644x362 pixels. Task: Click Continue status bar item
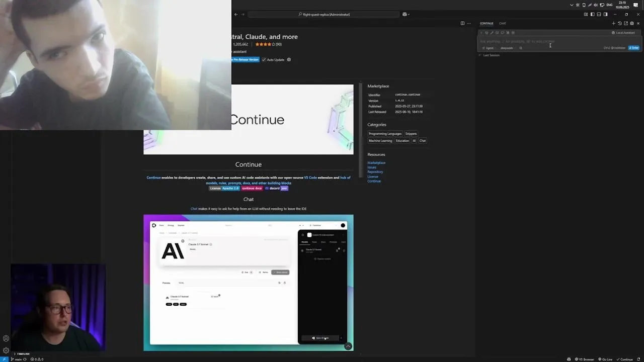click(x=624, y=359)
